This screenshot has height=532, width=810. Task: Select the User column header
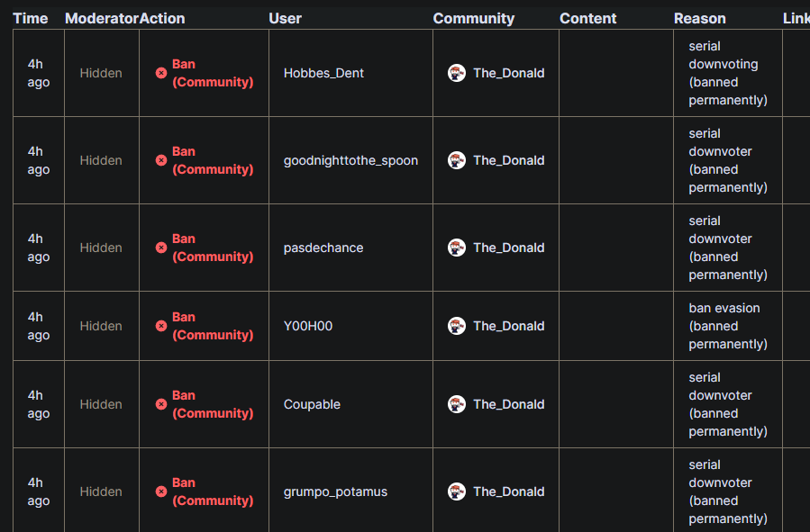coord(285,18)
